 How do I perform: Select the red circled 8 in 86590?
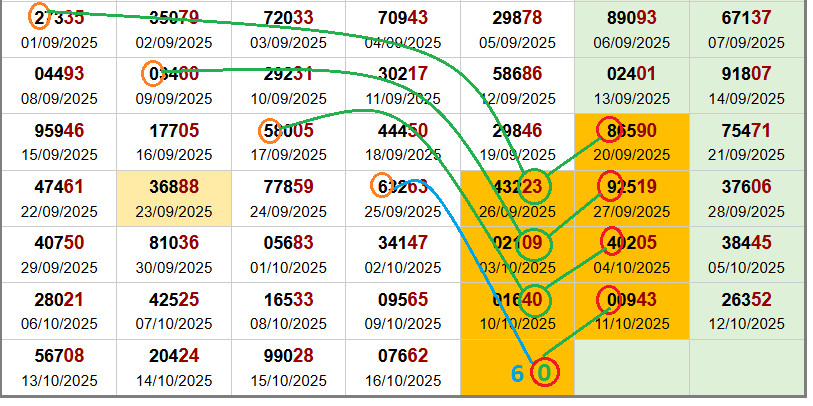609,130
